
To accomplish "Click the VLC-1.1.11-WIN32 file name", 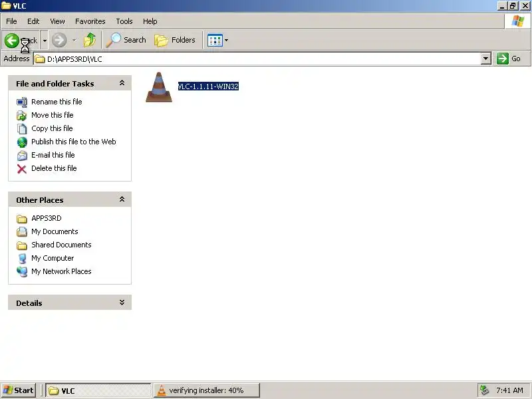I will [208, 86].
